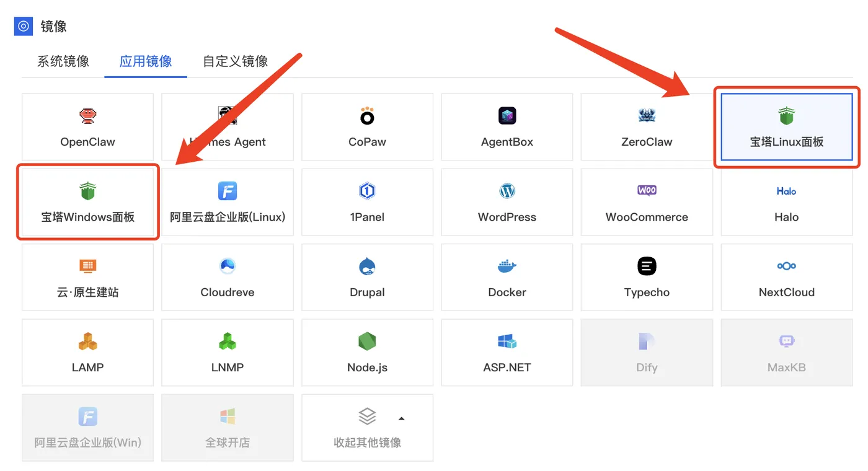868x471 pixels.
Task: Select the Hermes Agent image card
Action: coord(228,127)
